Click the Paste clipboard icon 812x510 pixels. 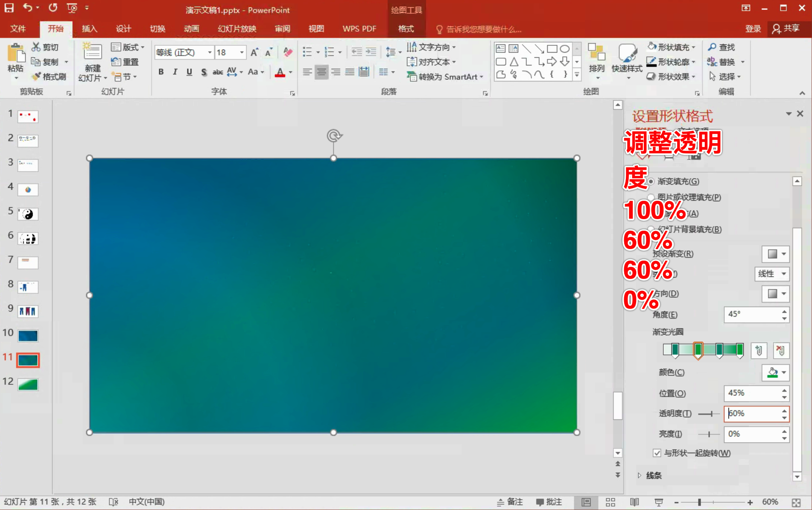[x=16, y=53]
